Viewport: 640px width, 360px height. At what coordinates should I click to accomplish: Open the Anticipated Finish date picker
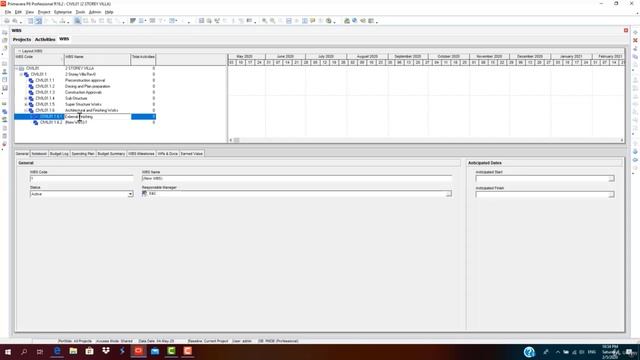(x=611, y=195)
